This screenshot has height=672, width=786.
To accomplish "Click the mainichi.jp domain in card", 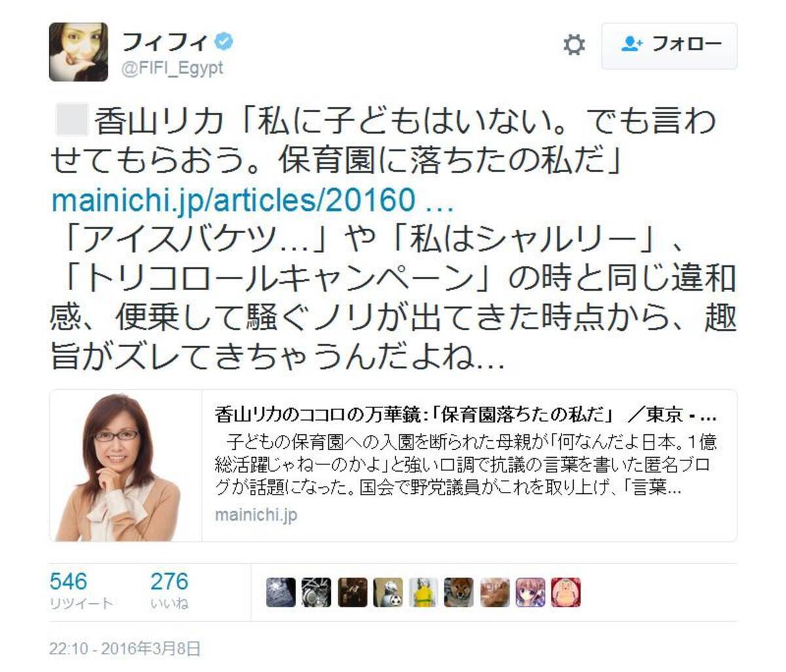I will pyautogui.click(x=255, y=515).
